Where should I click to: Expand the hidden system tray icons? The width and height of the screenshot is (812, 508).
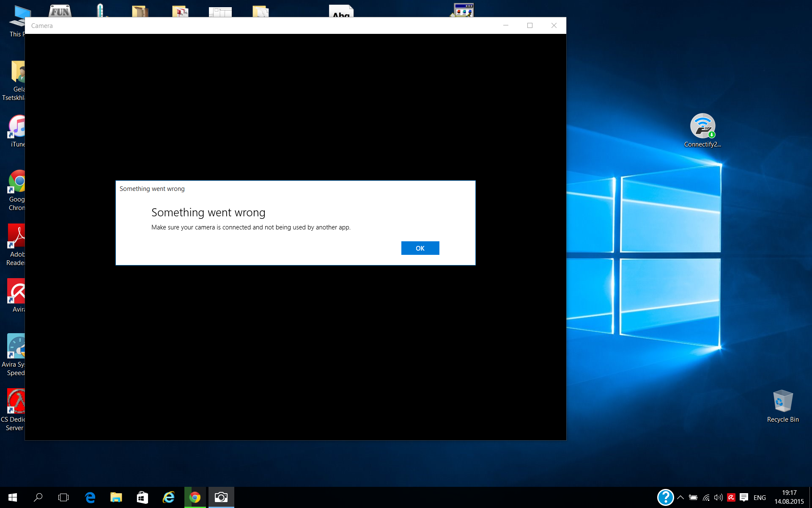(680, 497)
